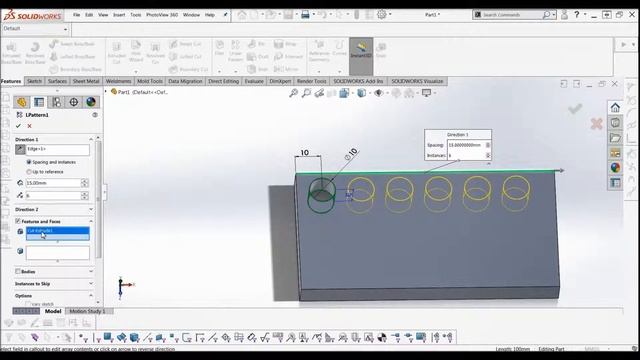
Task: Switch to the Sketch ribbon tab
Action: [34, 81]
